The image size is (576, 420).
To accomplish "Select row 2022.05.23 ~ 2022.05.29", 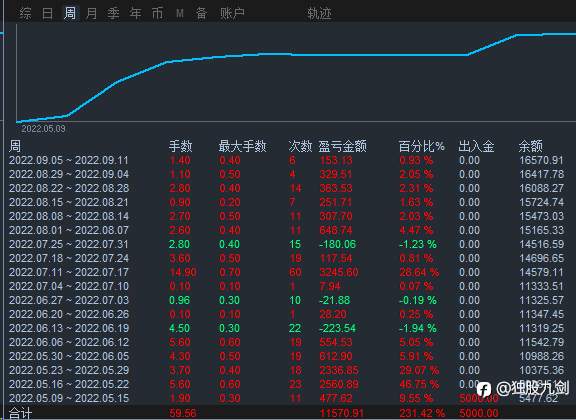I will [x=287, y=370].
